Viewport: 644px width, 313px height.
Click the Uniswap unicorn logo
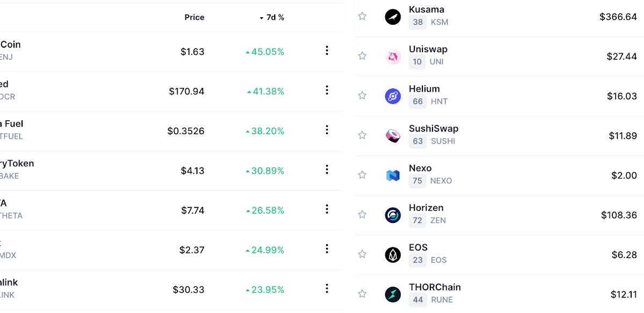click(x=392, y=55)
